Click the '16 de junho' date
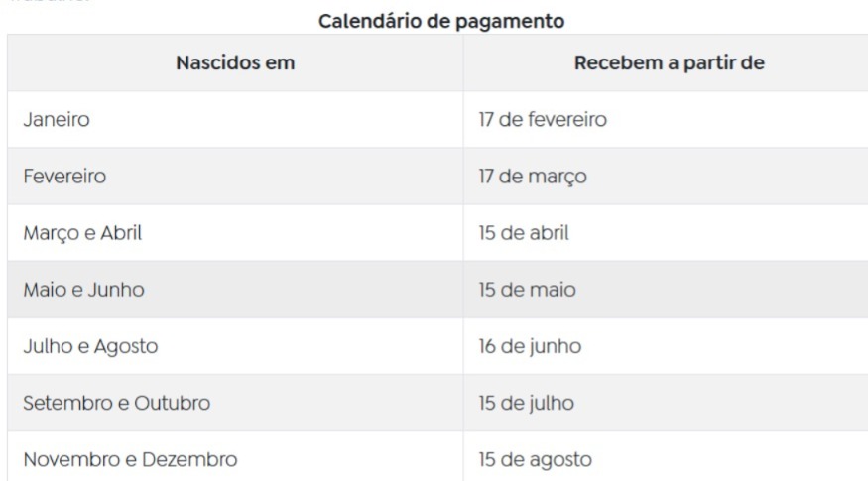868x481 pixels. 530,346
